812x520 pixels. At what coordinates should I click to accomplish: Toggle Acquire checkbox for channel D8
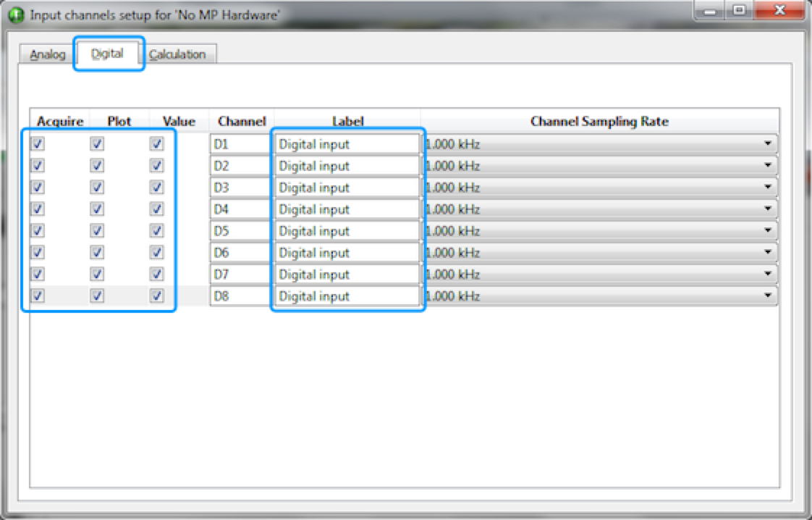pyautogui.click(x=38, y=296)
